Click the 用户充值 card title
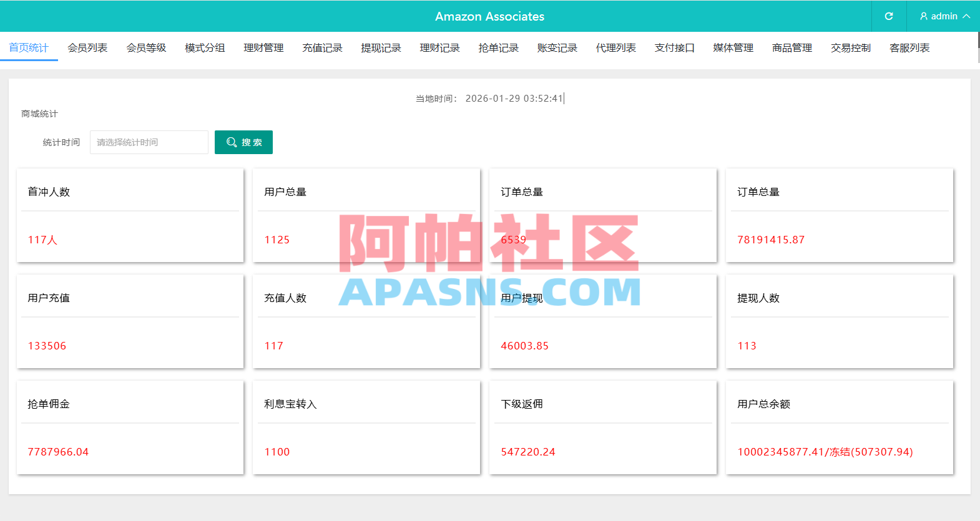Viewport: 980px width, 521px height. point(49,298)
